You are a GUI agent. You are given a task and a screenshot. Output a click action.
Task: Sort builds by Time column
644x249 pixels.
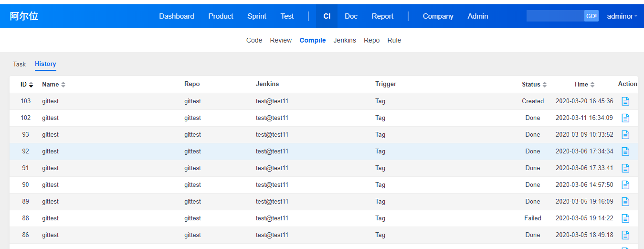click(x=584, y=85)
